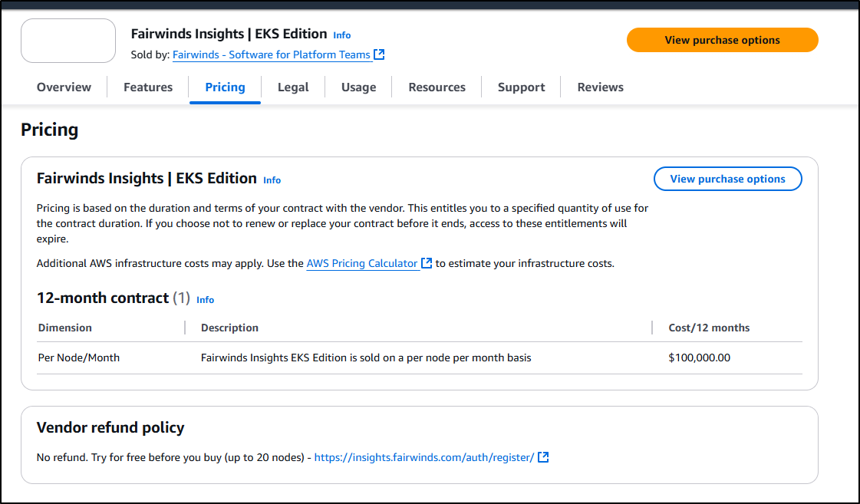The height and width of the screenshot is (504, 860).
Task: Click the orange View purchase options button
Action: pos(723,40)
